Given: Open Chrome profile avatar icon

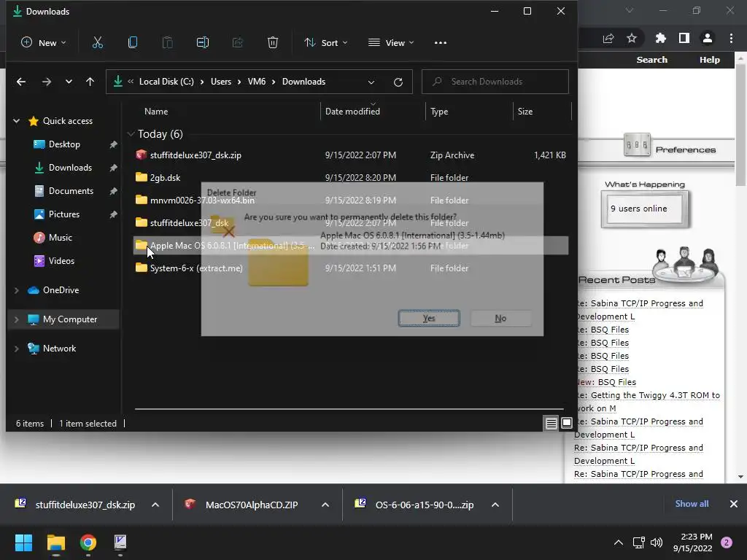Looking at the screenshot, I should (708, 38).
